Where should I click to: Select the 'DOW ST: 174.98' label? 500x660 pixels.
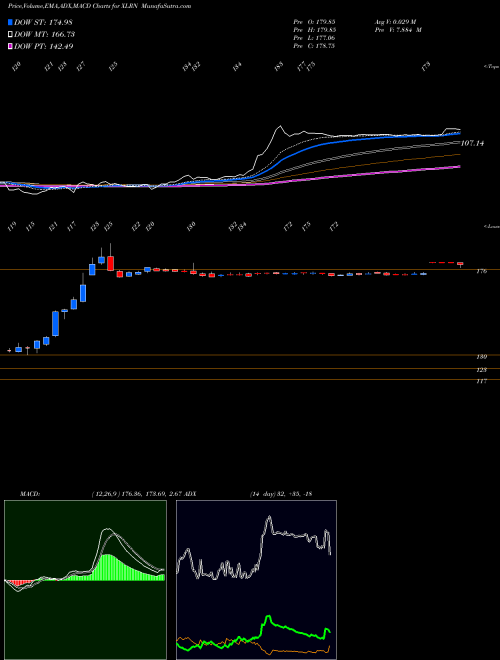(x=44, y=22)
